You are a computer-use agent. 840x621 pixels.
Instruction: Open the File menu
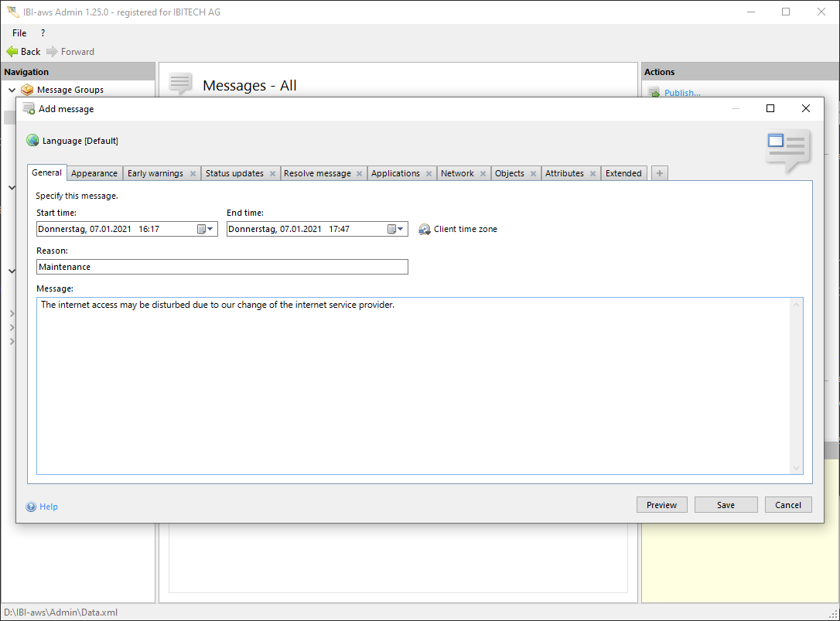[19, 33]
